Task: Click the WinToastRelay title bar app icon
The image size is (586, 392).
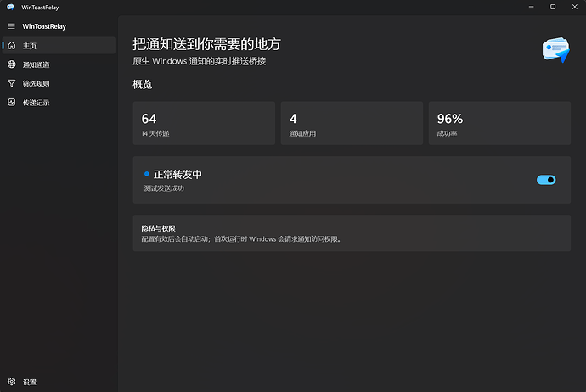Action: [10, 7]
